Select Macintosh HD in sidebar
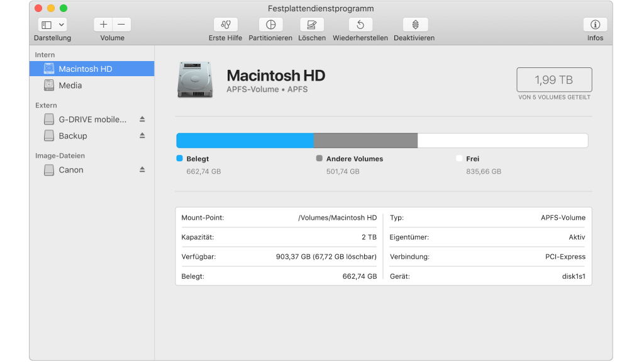This screenshot has width=644, height=362. pos(92,69)
